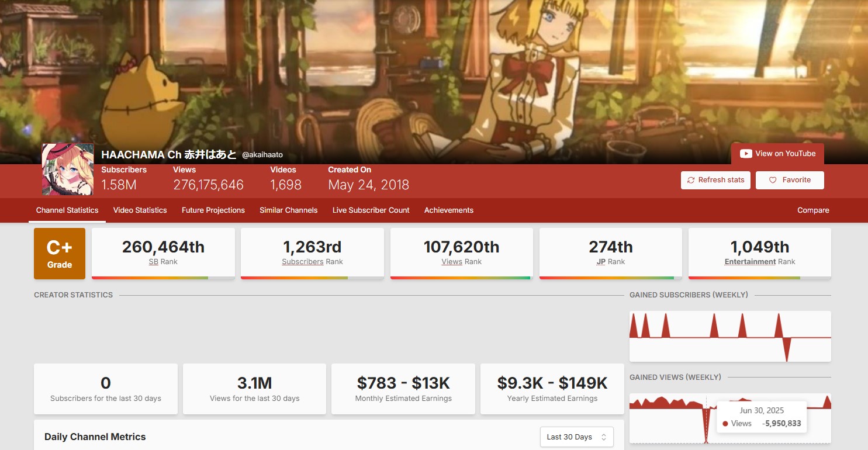This screenshot has height=450, width=868.
Task: Click the Daily Channel Metrics heading
Action: (95, 437)
